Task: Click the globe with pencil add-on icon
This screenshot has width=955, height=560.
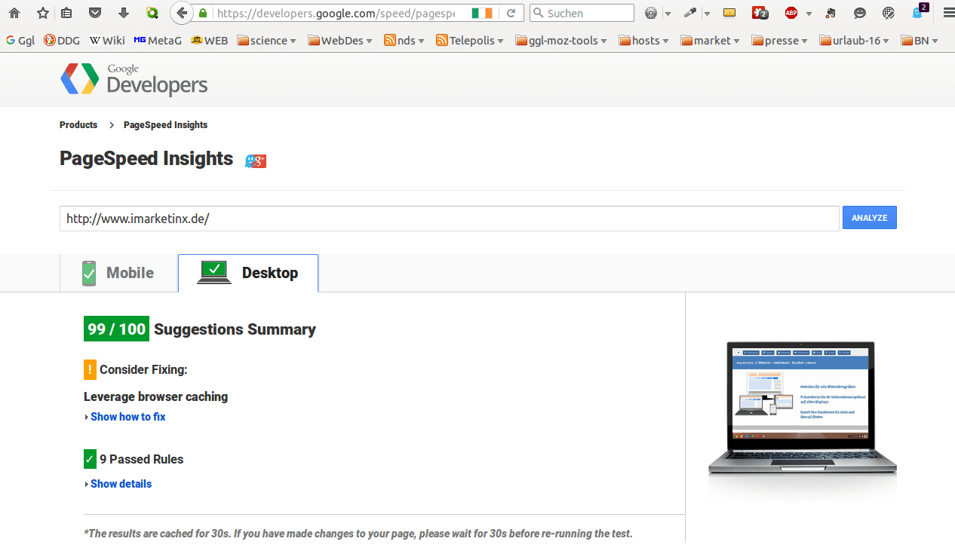Action: click(888, 13)
